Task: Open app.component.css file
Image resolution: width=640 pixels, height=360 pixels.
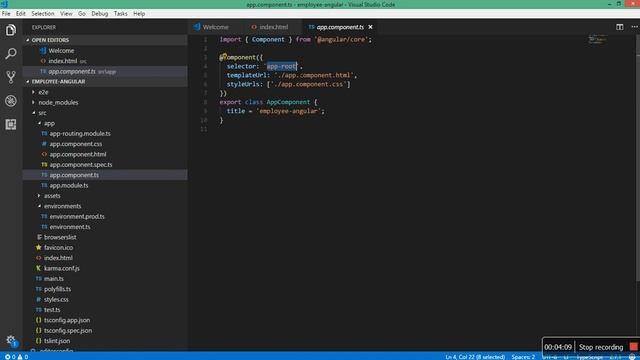Action: 105,144
